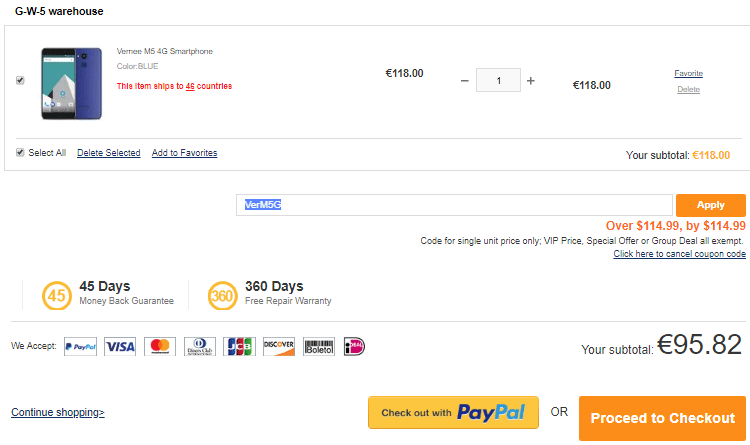Toggle the Select All checkbox
The image size is (750, 445).
coord(20,153)
